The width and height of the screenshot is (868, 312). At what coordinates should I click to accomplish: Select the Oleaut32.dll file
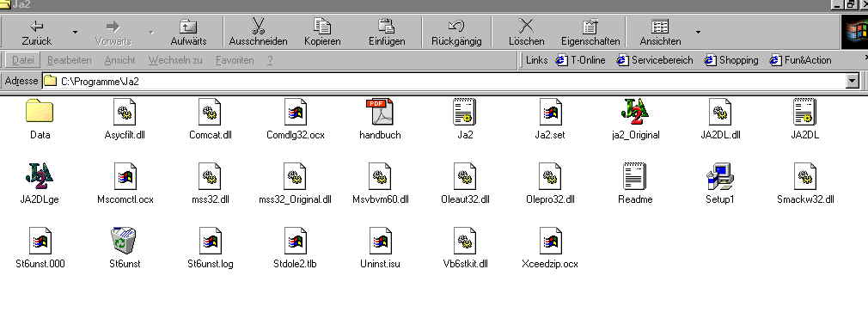click(465, 183)
